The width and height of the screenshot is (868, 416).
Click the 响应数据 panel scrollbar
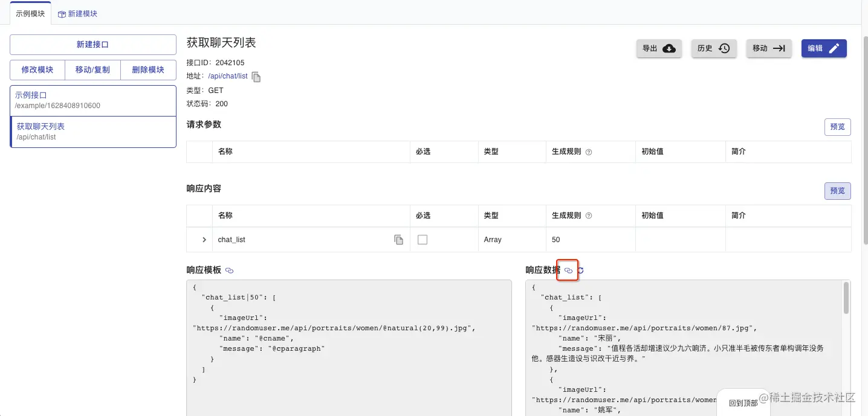(846, 298)
